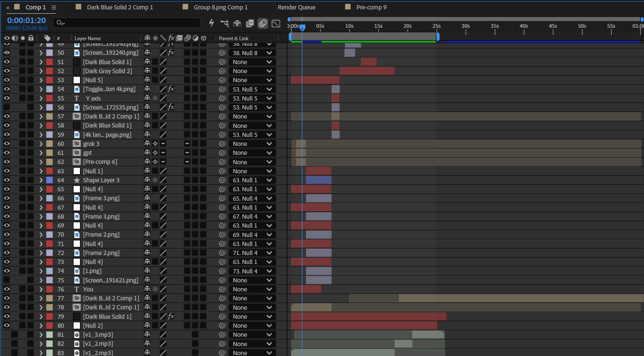Expand the Pre-comp 6 layer
The image size is (644, 356).
click(x=41, y=162)
